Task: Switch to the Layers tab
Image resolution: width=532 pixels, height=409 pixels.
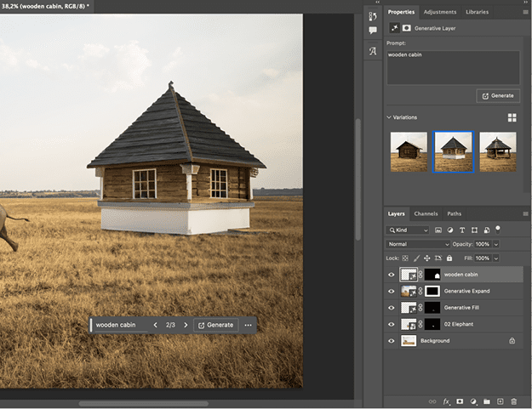Action: click(x=397, y=213)
